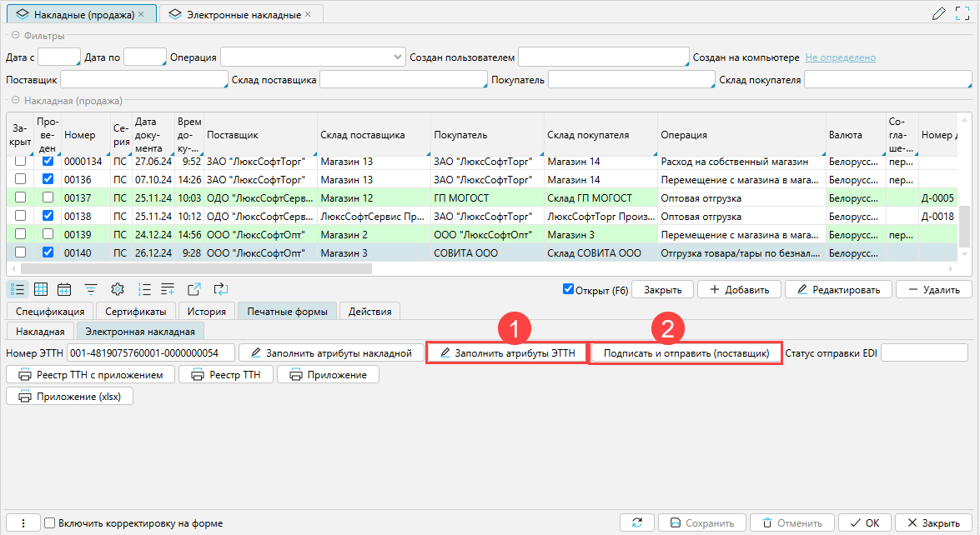Click the pencil edit icon at top right
980x535 pixels.
[938, 13]
